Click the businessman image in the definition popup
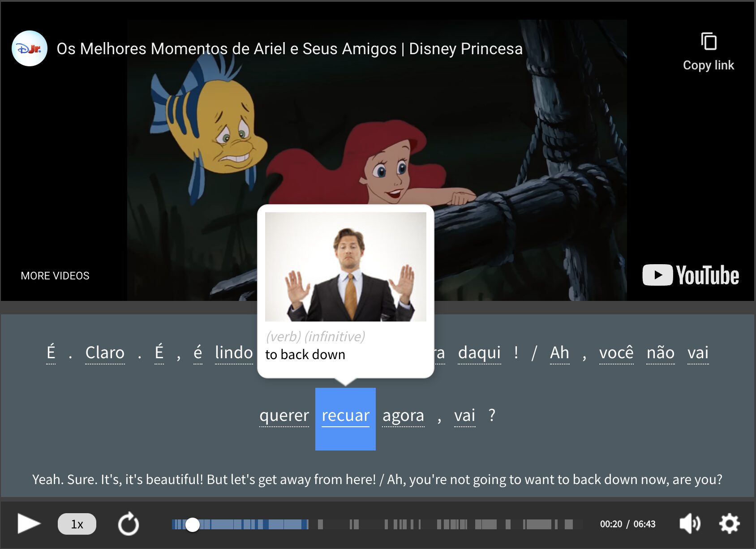756x549 pixels. 345,266
